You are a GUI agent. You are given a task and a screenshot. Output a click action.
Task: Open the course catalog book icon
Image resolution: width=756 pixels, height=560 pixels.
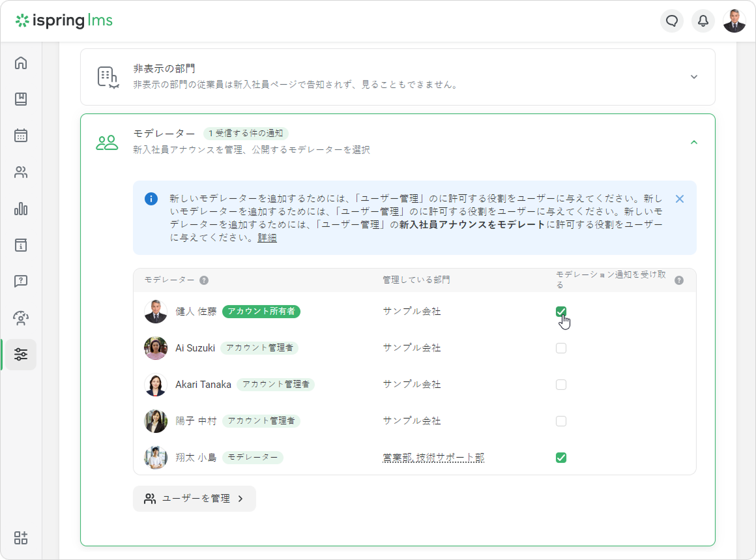pyautogui.click(x=21, y=99)
